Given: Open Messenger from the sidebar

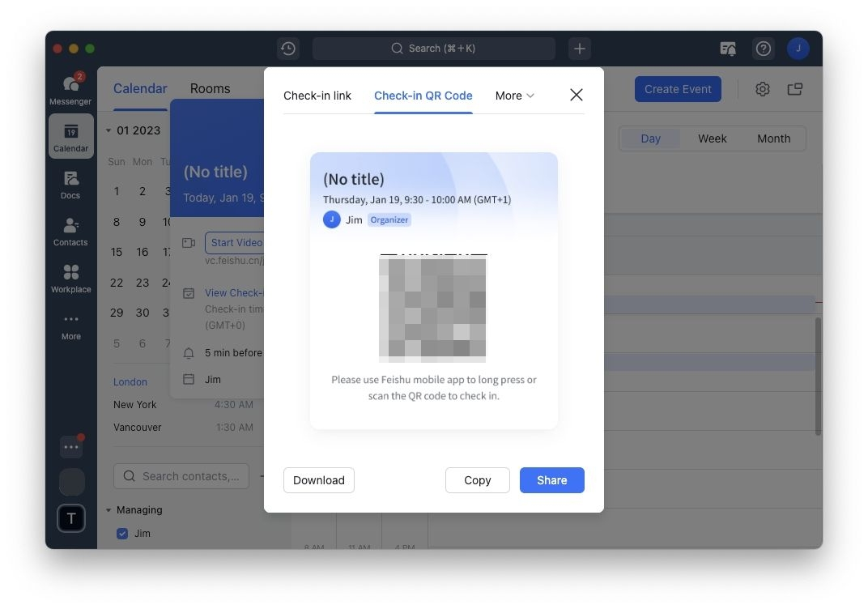Looking at the screenshot, I should [x=70, y=89].
